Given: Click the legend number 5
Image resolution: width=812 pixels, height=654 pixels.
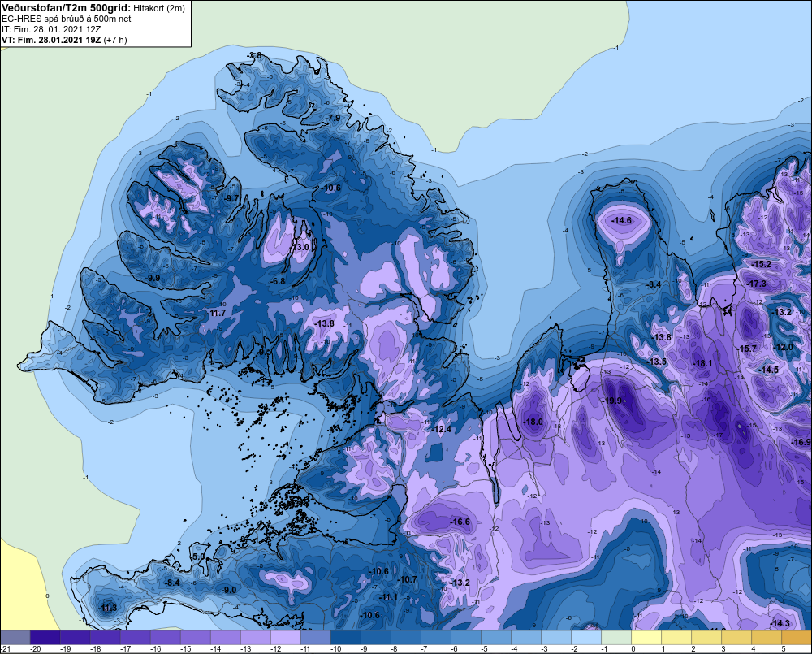Looking at the screenshot, I should [783, 649].
